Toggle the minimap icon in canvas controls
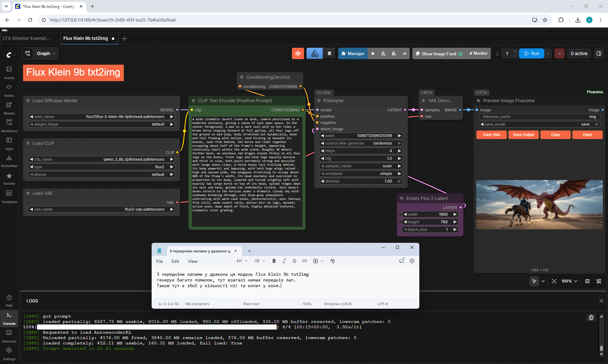The width and height of the screenshot is (608, 364). coord(587,281)
